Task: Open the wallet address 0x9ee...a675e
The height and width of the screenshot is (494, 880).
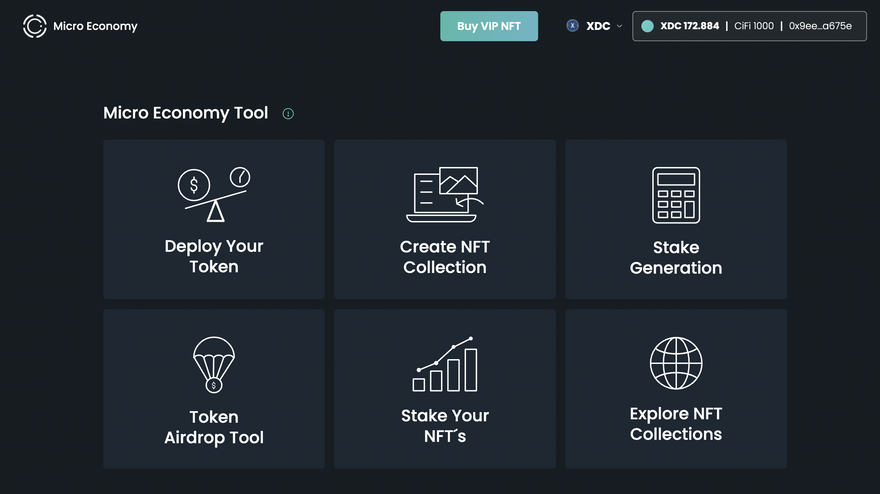Action: pyautogui.click(x=820, y=26)
